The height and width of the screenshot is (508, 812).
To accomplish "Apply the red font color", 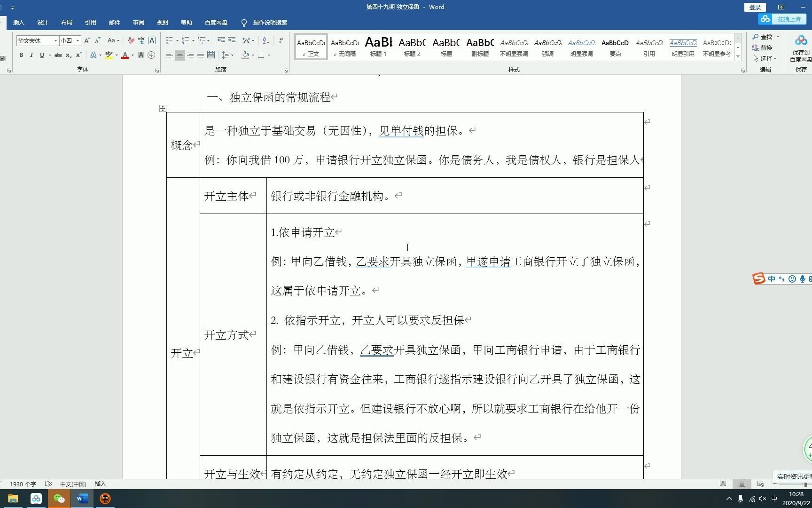I will pyautogui.click(x=125, y=55).
